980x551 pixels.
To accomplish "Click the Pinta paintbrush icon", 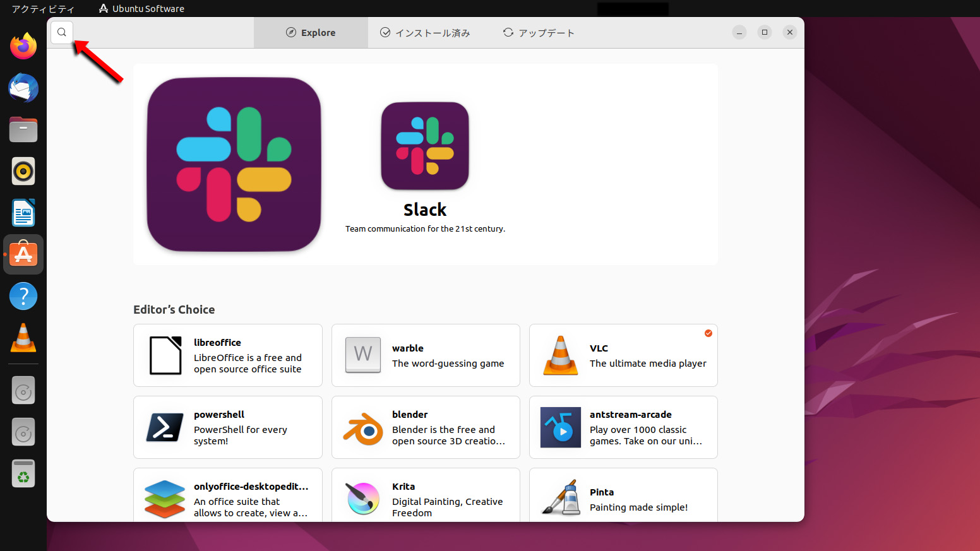I will click(561, 498).
